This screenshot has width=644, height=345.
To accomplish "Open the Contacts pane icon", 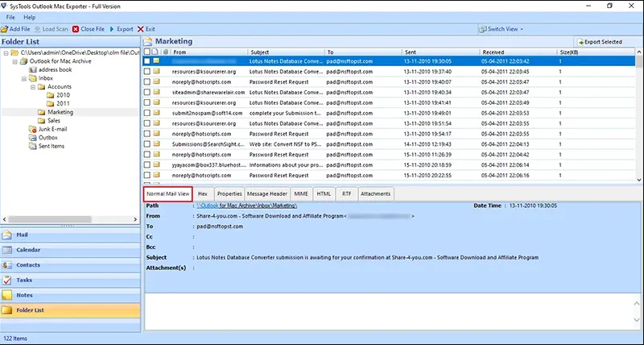I will tap(8, 264).
